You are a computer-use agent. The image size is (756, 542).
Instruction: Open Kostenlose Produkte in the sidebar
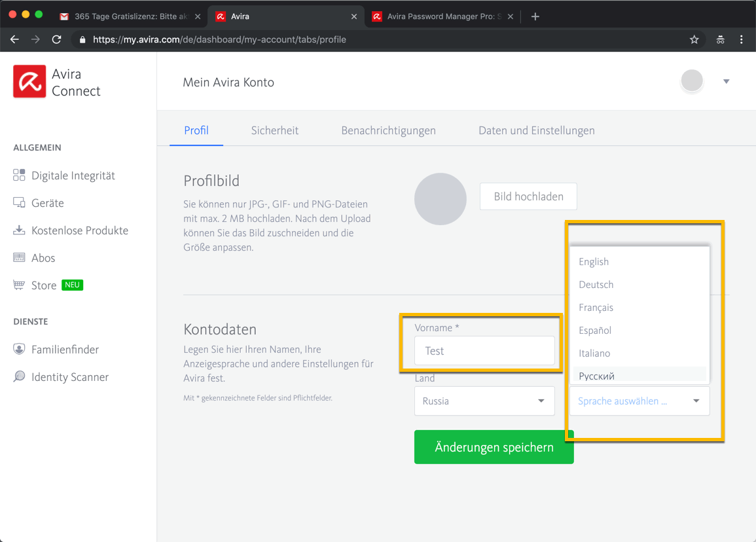click(x=80, y=230)
